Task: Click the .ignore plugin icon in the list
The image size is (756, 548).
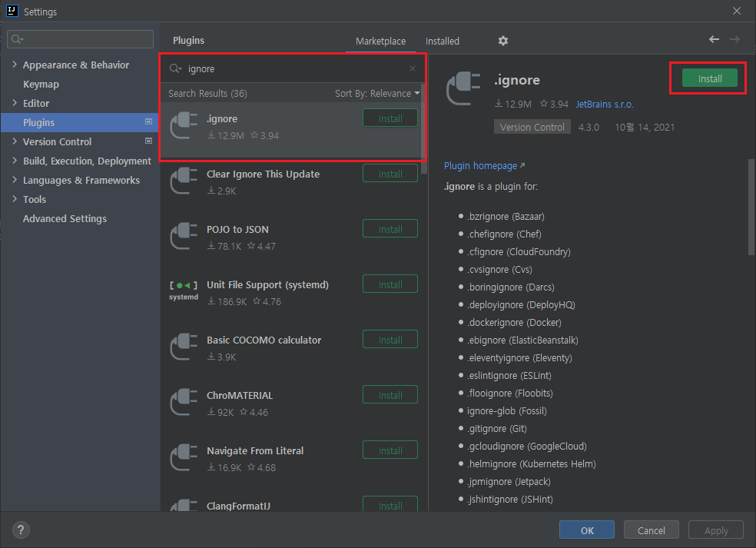Action: coord(184,125)
